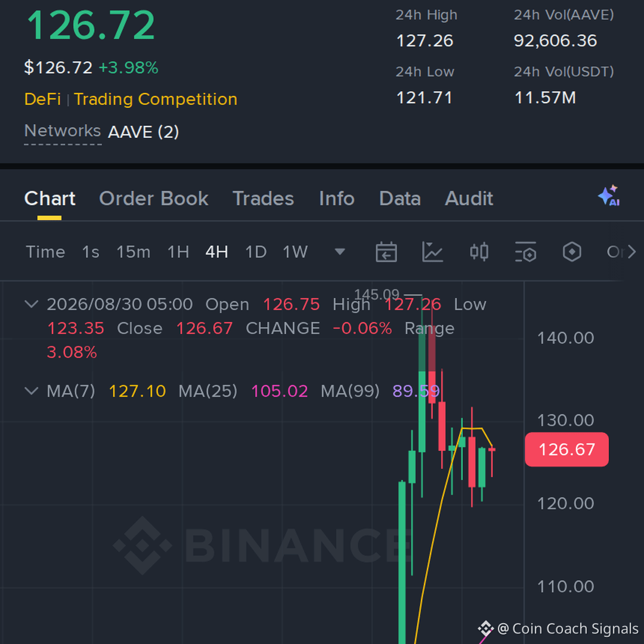Collapse the OHLC candle info row

(x=32, y=304)
